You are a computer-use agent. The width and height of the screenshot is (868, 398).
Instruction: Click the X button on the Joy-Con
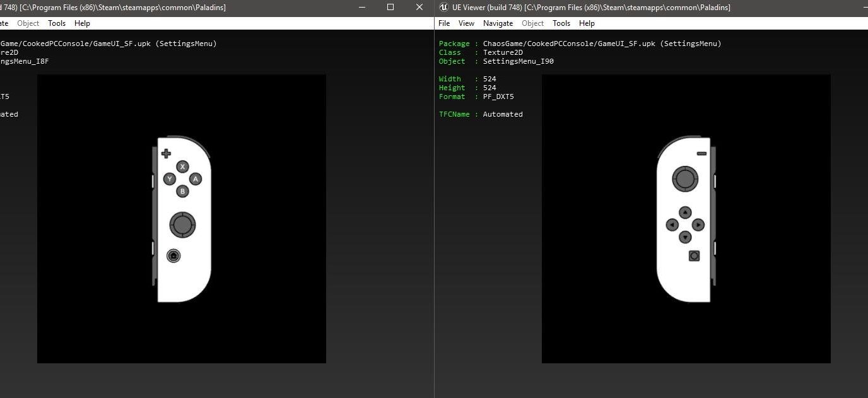coord(182,167)
